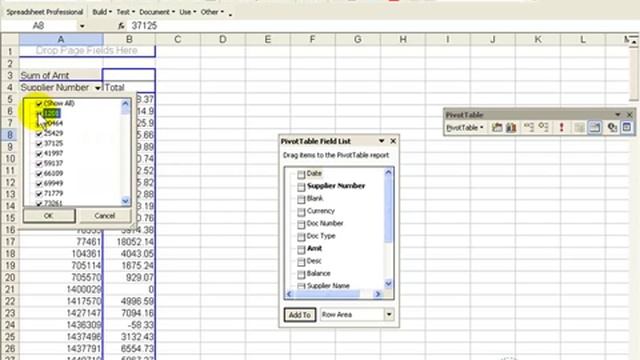Image resolution: width=640 pixels, height=360 pixels.
Task: Select column A header
Action: pyautogui.click(x=61, y=40)
